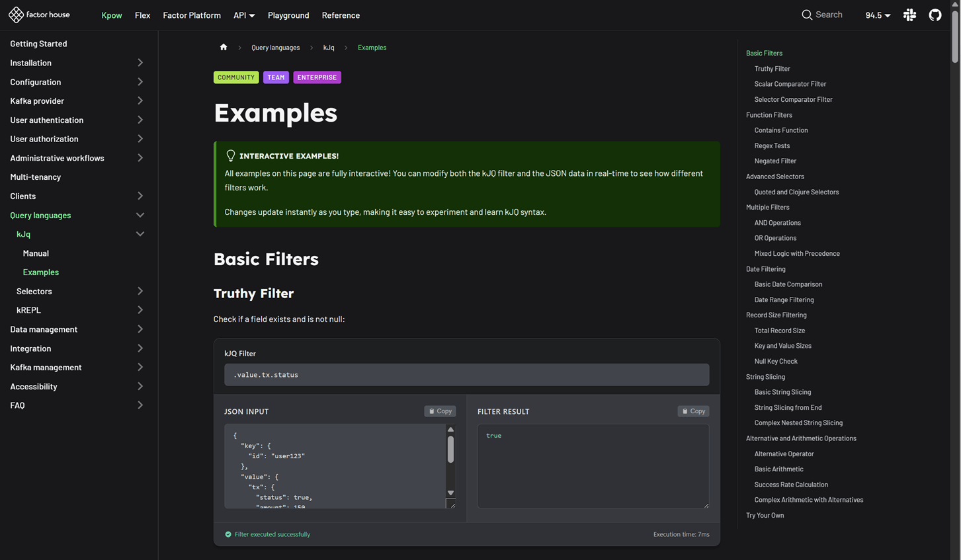Click the COMMUNITY badge
The height and width of the screenshot is (560, 961).
point(235,77)
